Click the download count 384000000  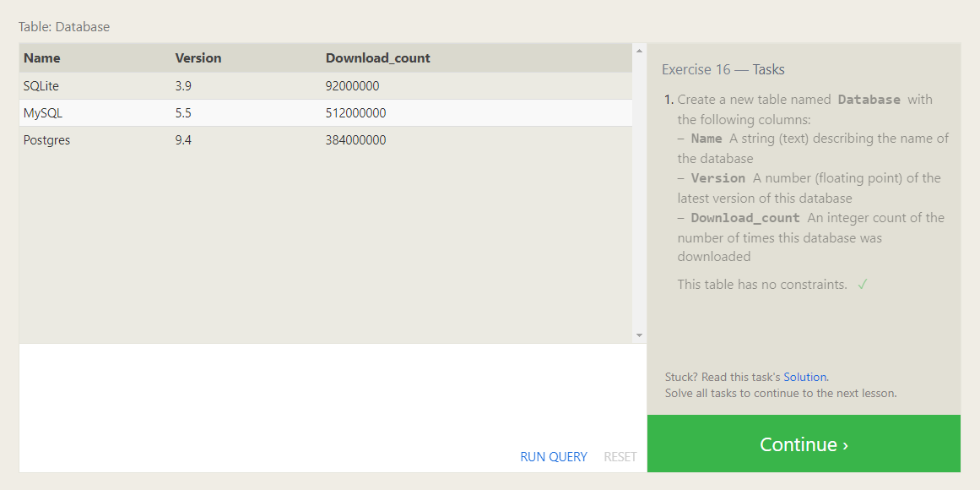(355, 140)
